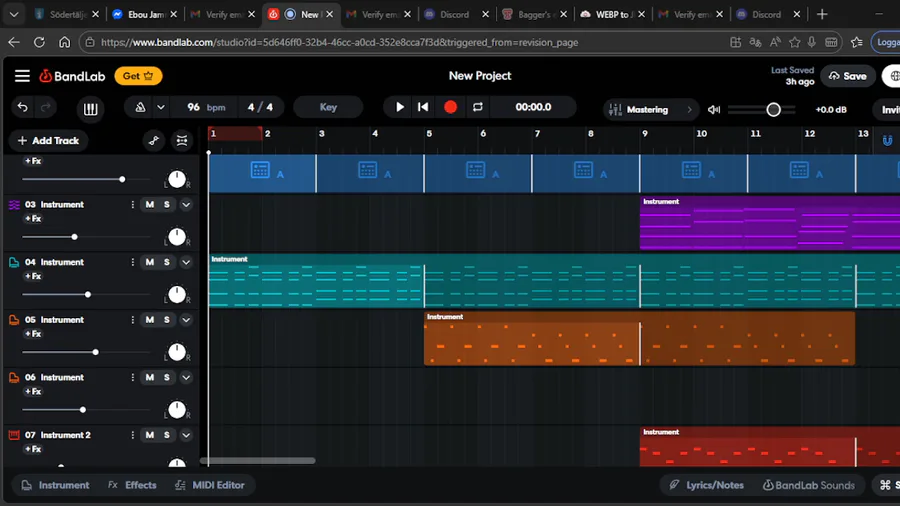Mute track 04 Instrument
This screenshot has width=900, height=506.
150,262
